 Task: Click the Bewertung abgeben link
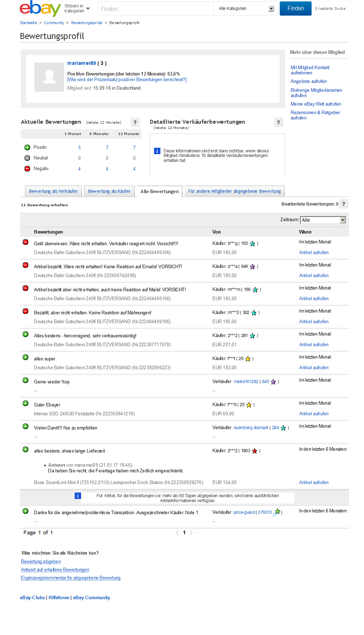pyautogui.click(x=41, y=562)
